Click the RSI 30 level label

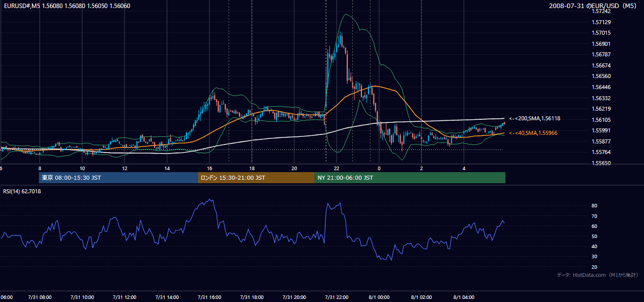point(594,256)
